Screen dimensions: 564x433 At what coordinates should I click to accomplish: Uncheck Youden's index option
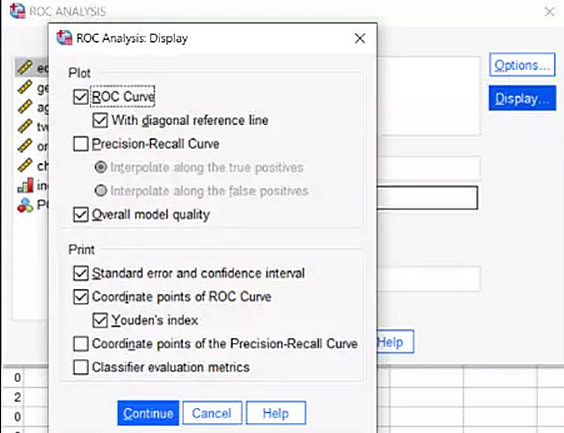(x=100, y=320)
